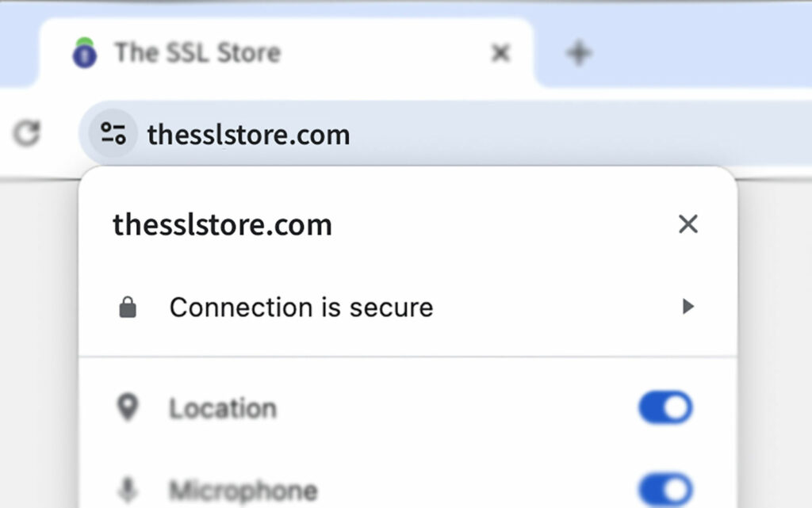Viewport: 812px width, 508px height.
Task: Reload the page with the refresh icon
Action: 26,134
